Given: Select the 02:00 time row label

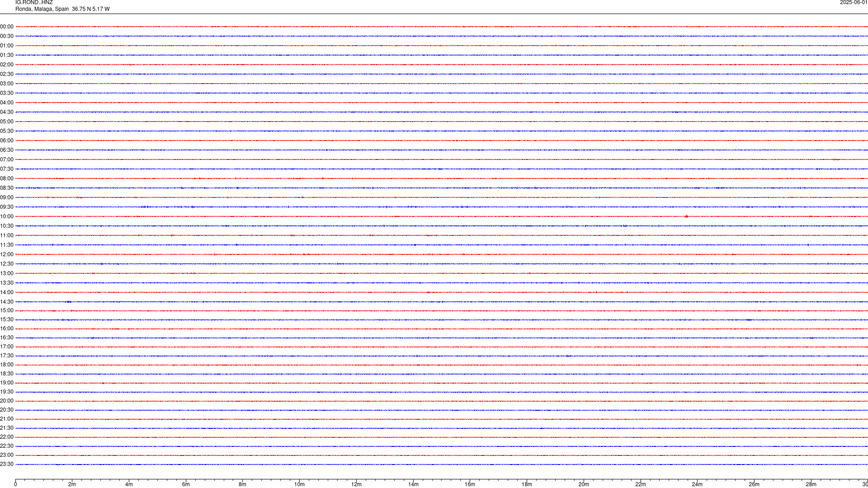Looking at the screenshot, I should coord(7,65).
